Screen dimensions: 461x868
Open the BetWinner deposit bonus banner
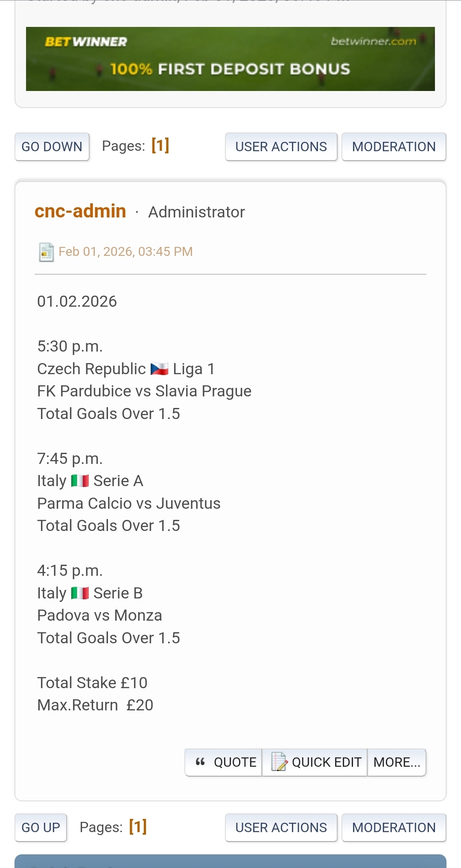230,59
